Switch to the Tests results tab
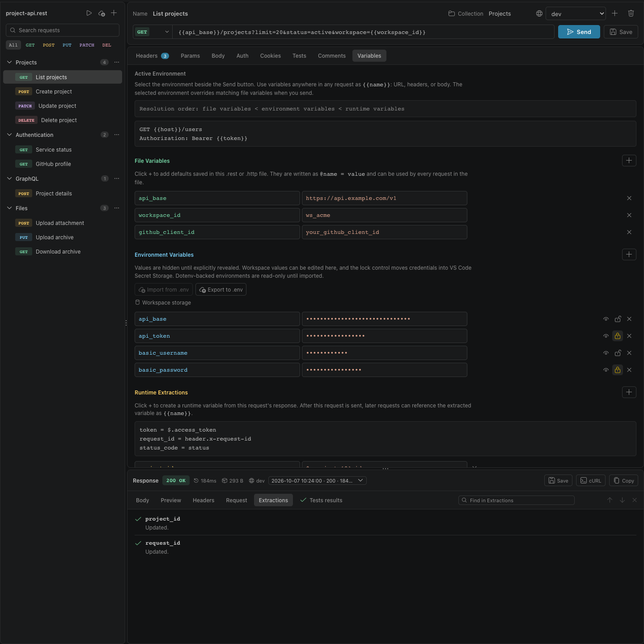 [321, 500]
